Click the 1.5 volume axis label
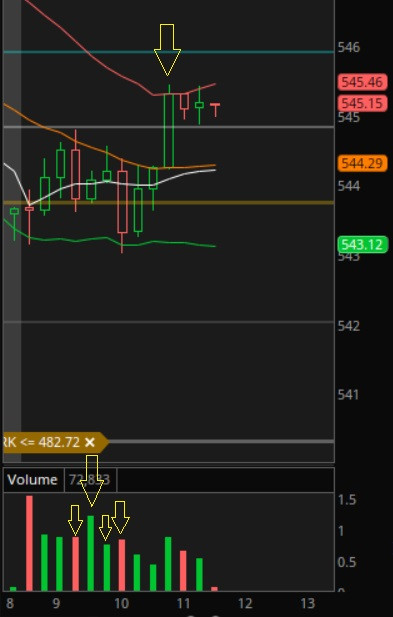The height and width of the screenshot is (617, 393). [x=347, y=500]
